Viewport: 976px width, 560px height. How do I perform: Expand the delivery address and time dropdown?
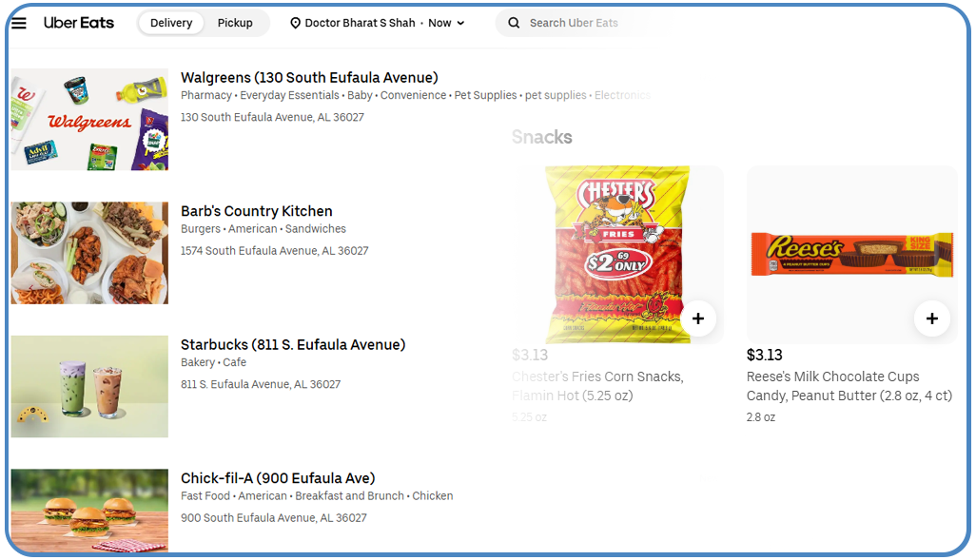click(461, 23)
